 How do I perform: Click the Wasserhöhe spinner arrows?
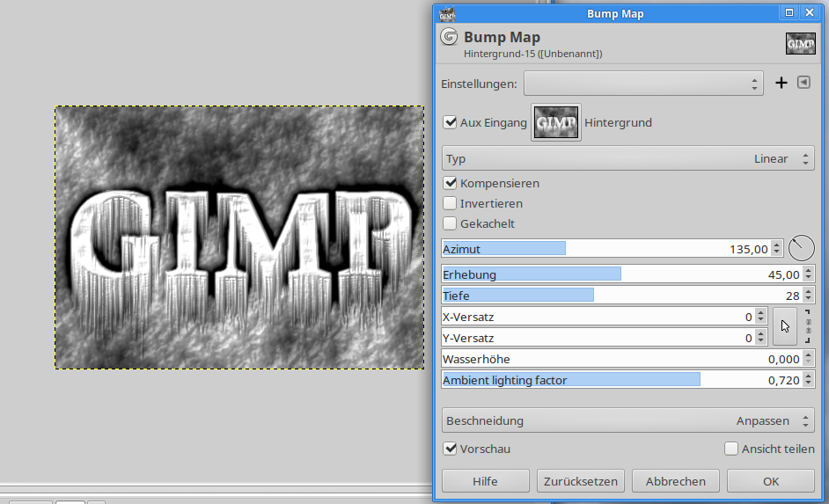pos(808,359)
